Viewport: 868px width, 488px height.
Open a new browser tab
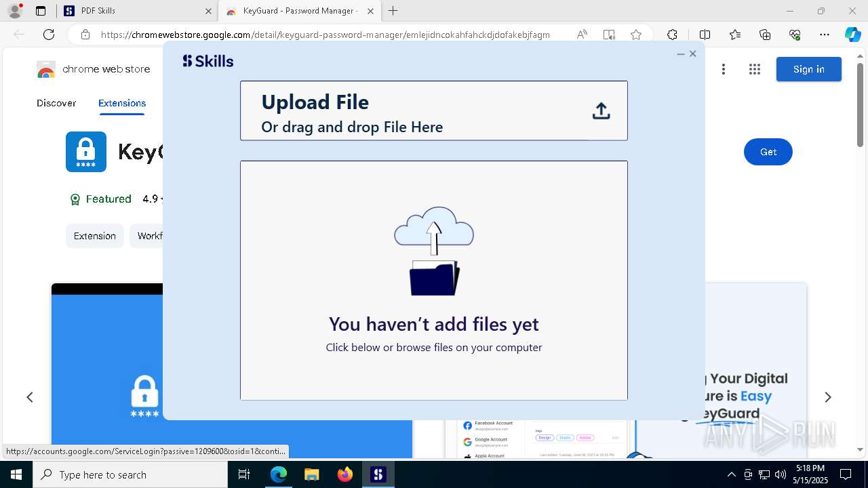point(393,11)
